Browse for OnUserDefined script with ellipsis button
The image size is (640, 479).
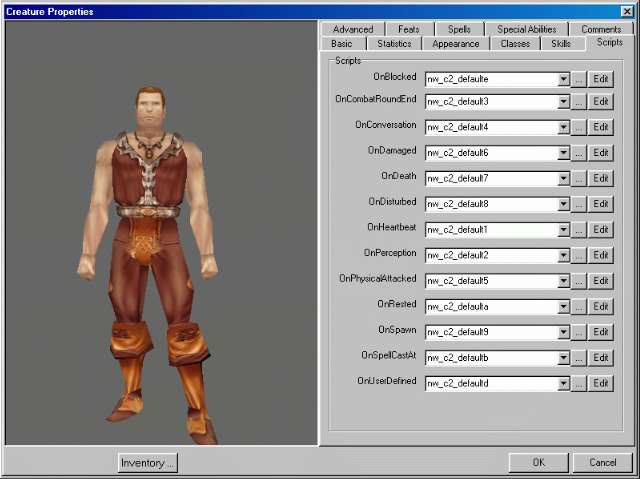(578, 384)
